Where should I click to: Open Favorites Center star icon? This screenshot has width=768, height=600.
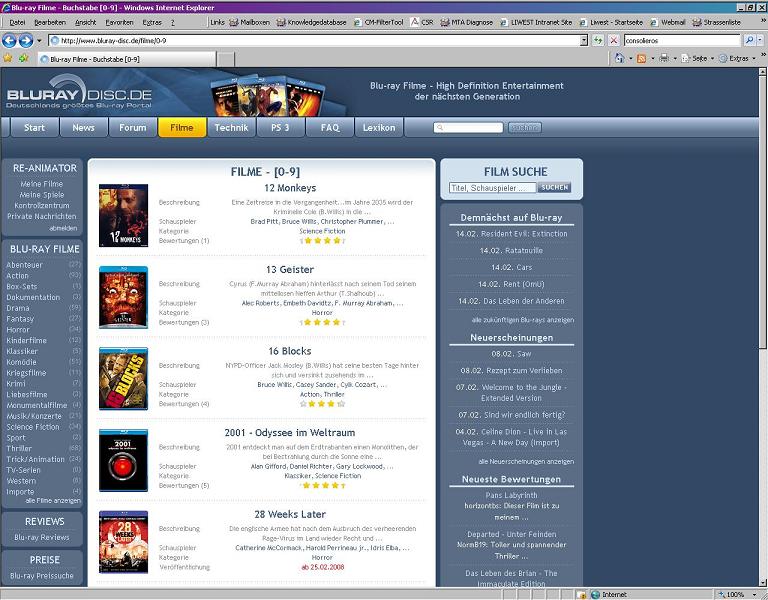pyautogui.click(x=8, y=59)
